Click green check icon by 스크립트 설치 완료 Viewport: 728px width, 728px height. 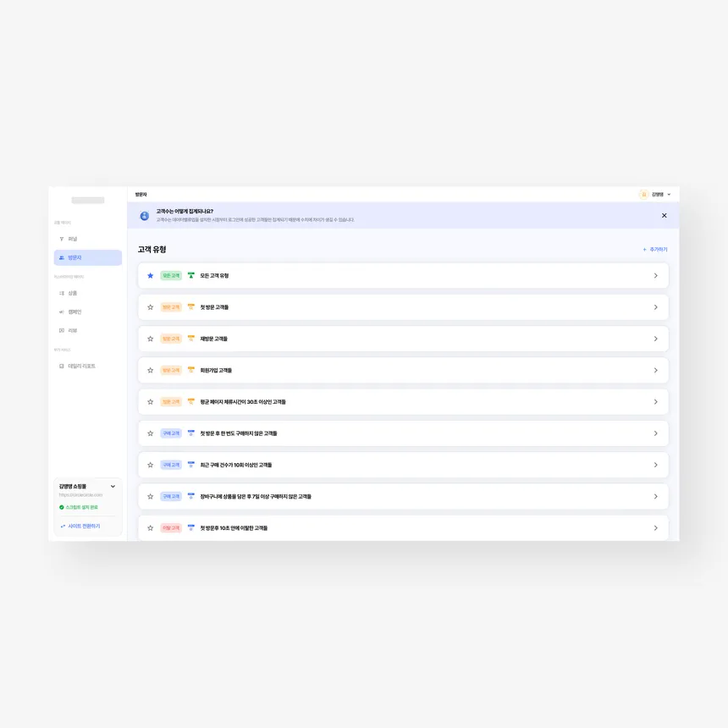(x=62, y=507)
